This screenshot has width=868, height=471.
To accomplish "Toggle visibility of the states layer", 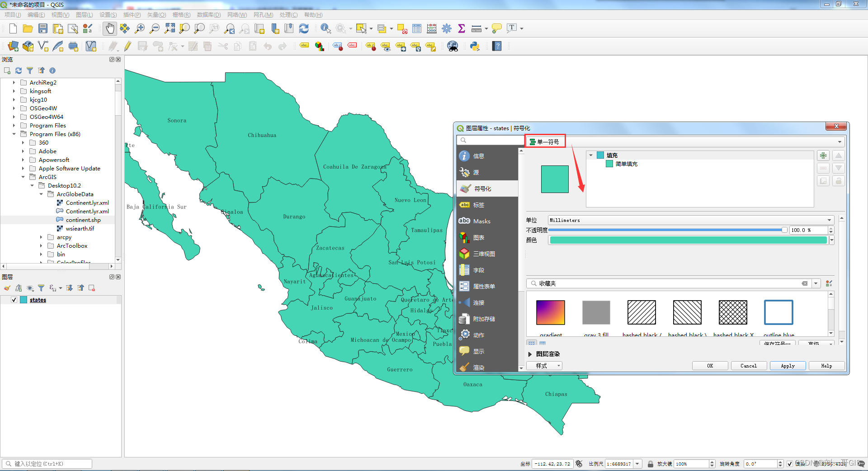I will (x=14, y=300).
